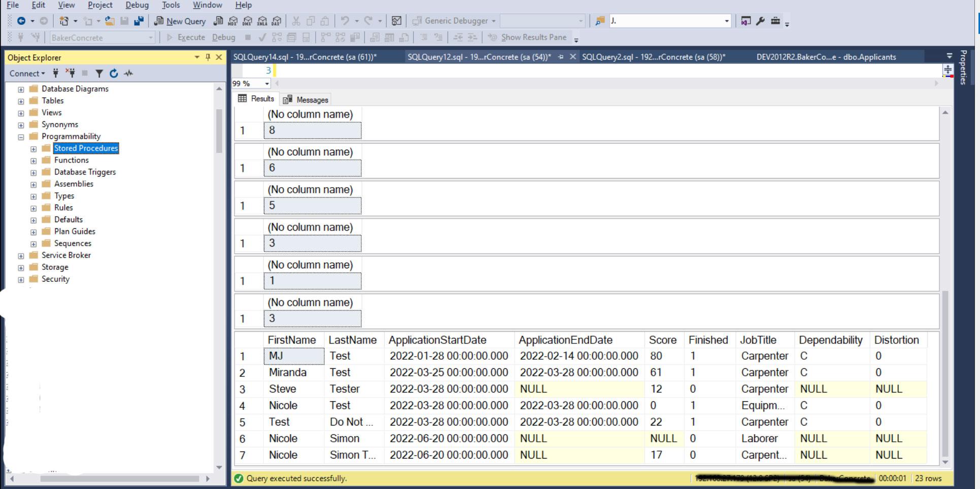Click the Open File folder icon
980x489 pixels.
[x=109, y=21]
